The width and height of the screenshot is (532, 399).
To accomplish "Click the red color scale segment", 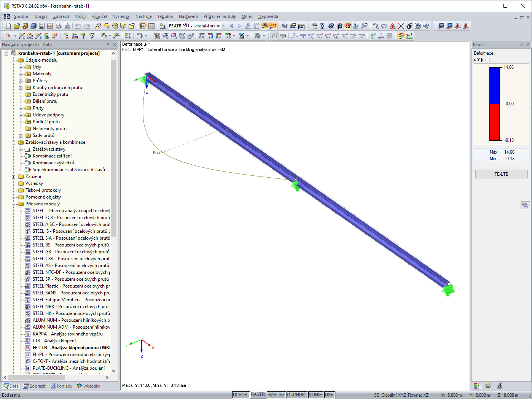I will coord(494,122).
